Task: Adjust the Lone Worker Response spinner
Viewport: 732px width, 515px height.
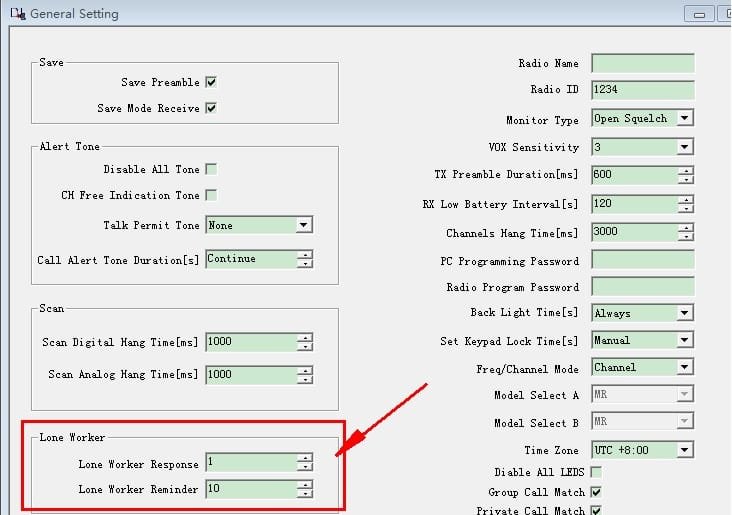Action: [x=305, y=462]
